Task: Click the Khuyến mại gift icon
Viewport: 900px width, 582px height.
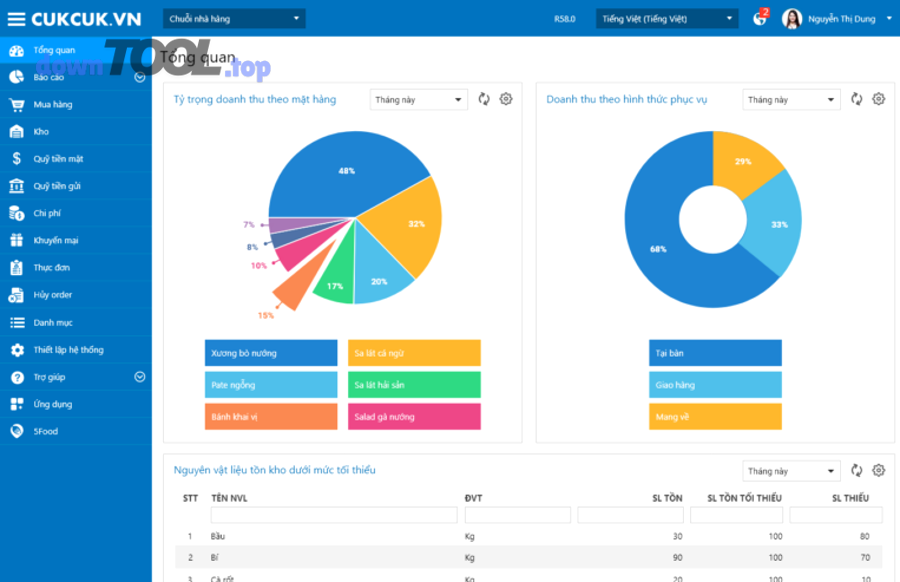Action: [16, 240]
